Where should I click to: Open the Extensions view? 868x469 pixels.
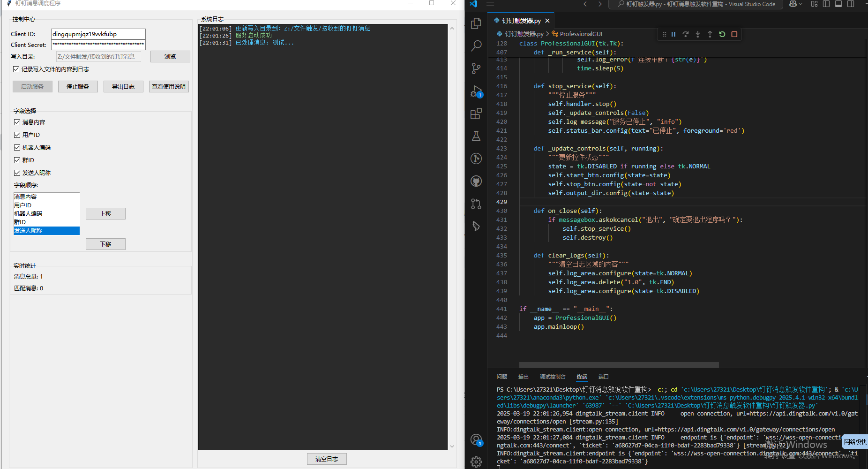click(x=476, y=113)
